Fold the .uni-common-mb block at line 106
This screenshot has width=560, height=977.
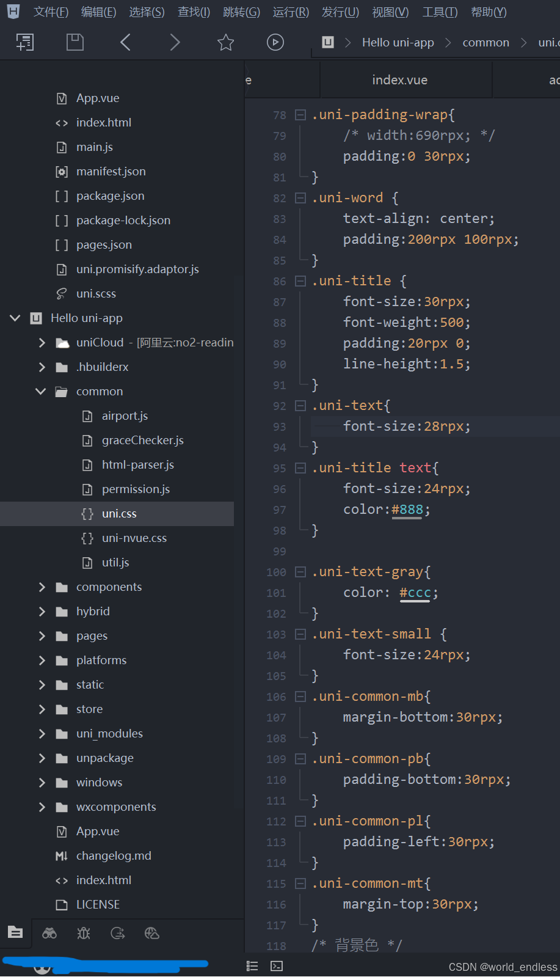click(300, 697)
